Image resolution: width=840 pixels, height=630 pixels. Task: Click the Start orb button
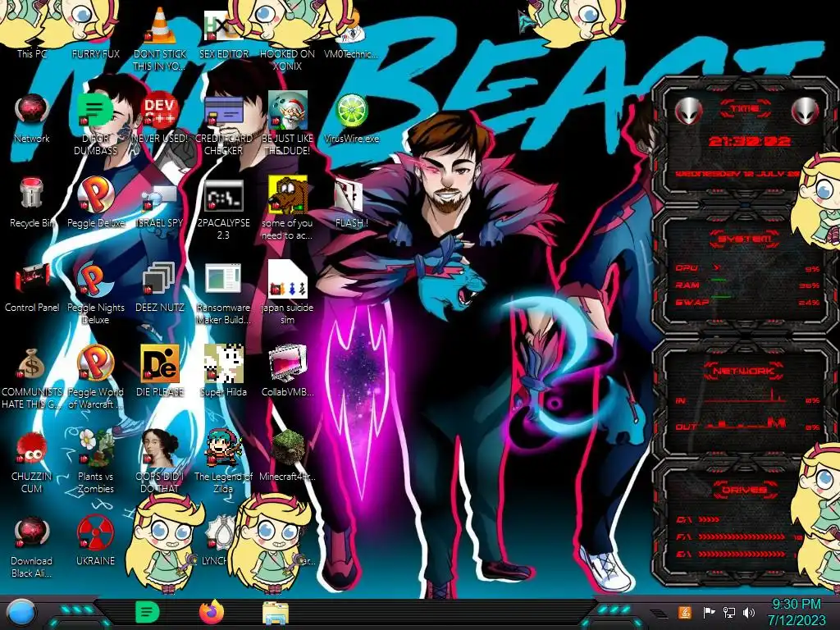[x=21, y=613]
